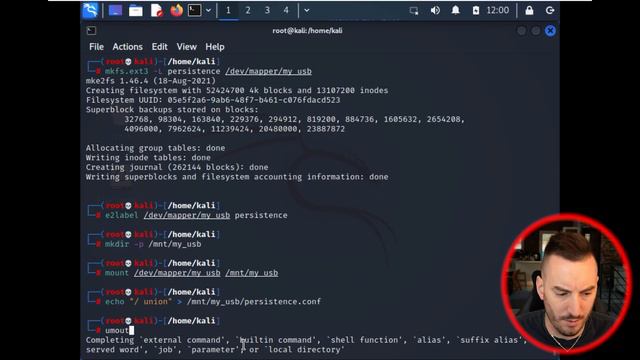This screenshot has height=360, width=640.
Task: Open the Kali dragon application menu
Action: [90, 10]
